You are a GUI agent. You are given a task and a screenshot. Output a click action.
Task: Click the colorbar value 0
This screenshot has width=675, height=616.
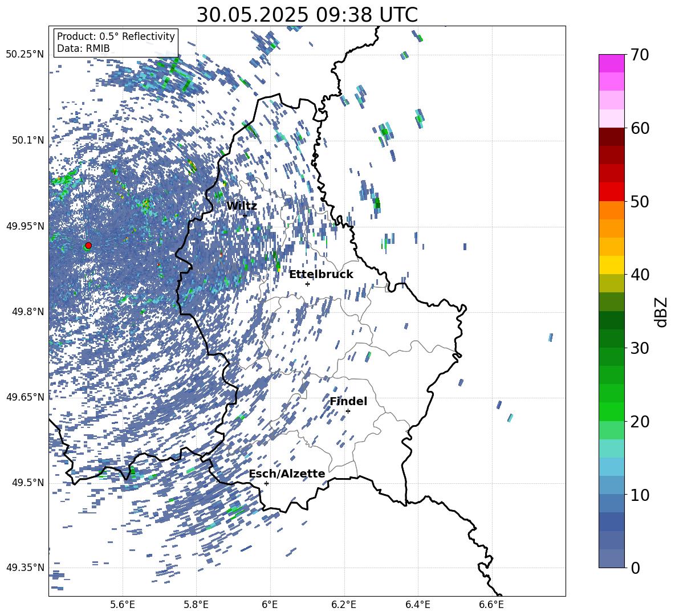(635, 568)
